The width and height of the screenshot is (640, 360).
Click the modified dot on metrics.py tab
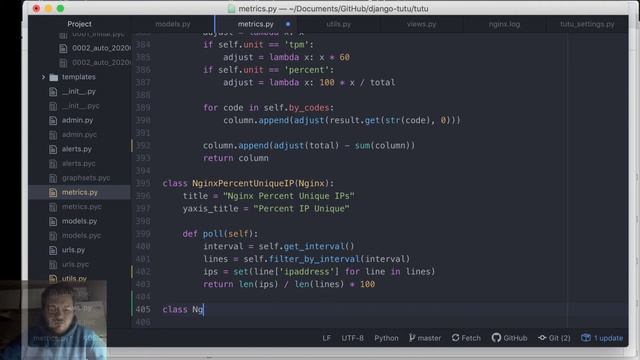pyautogui.click(x=288, y=24)
